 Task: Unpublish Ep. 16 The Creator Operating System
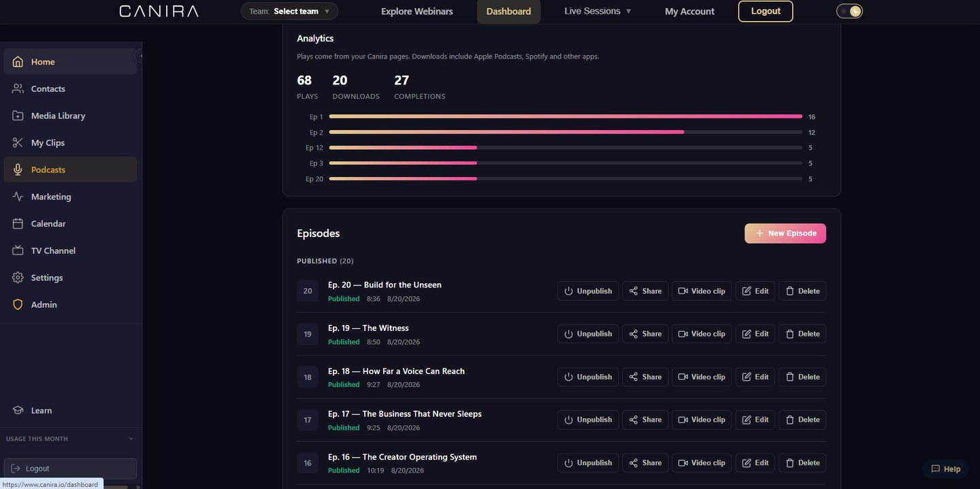589,462
